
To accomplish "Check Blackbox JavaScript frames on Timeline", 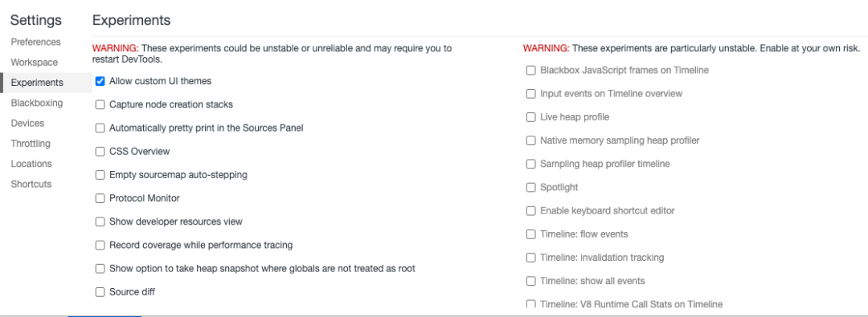I will 531,71.
